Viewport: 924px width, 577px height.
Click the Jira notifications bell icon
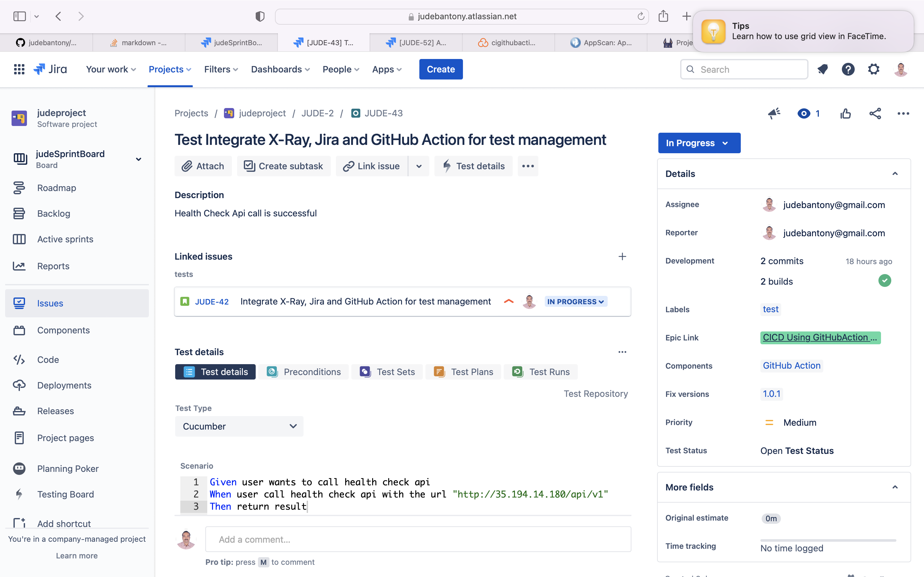coord(822,70)
